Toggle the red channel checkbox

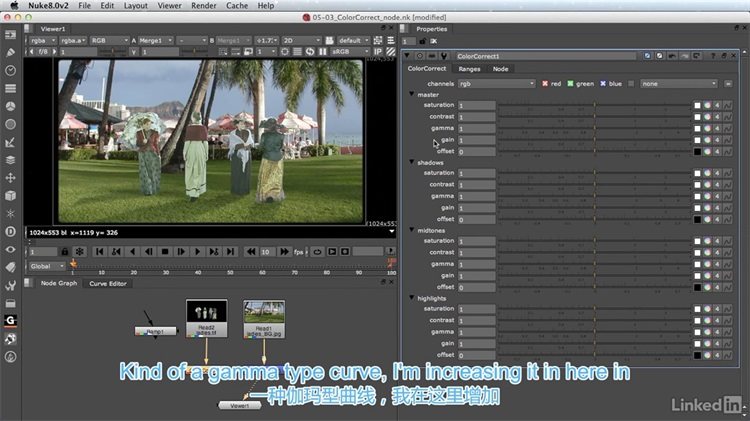pyautogui.click(x=545, y=83)
